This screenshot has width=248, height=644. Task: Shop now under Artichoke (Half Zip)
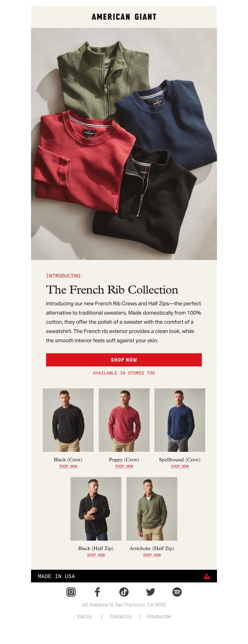[x=152, y=555]
